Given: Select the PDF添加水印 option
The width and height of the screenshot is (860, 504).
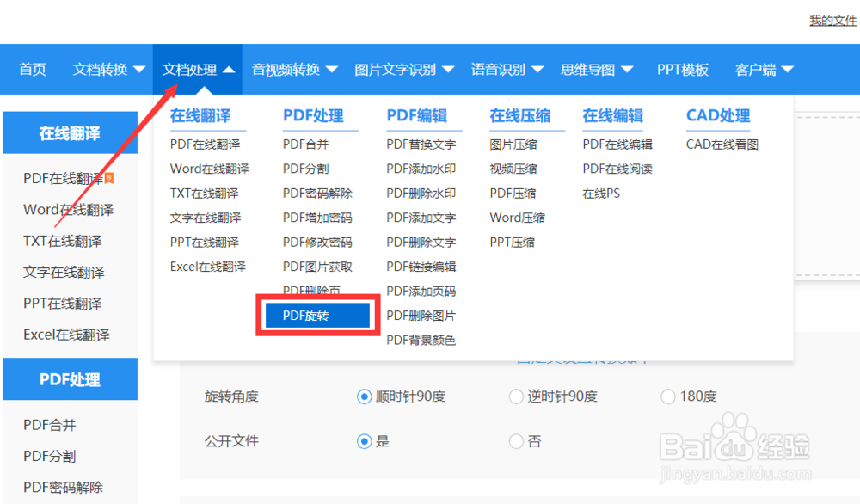Looking at the screenshot, I should [424, 168].
